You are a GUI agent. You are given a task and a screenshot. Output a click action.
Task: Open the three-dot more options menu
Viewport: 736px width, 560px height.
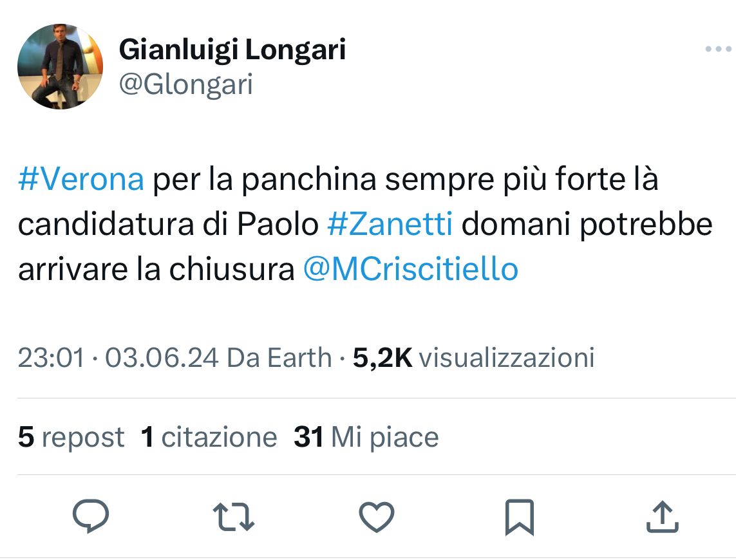[718, 50]
